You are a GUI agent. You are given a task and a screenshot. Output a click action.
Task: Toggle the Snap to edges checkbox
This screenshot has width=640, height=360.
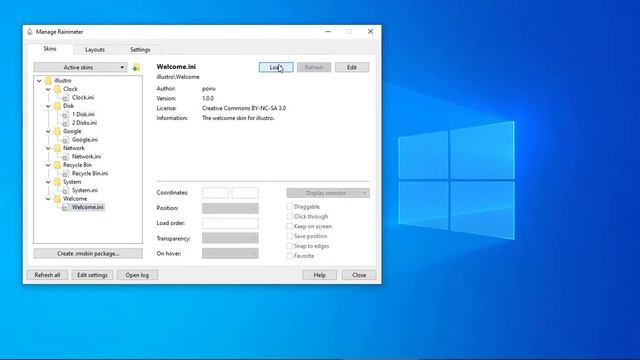click(x=289, y=246)
